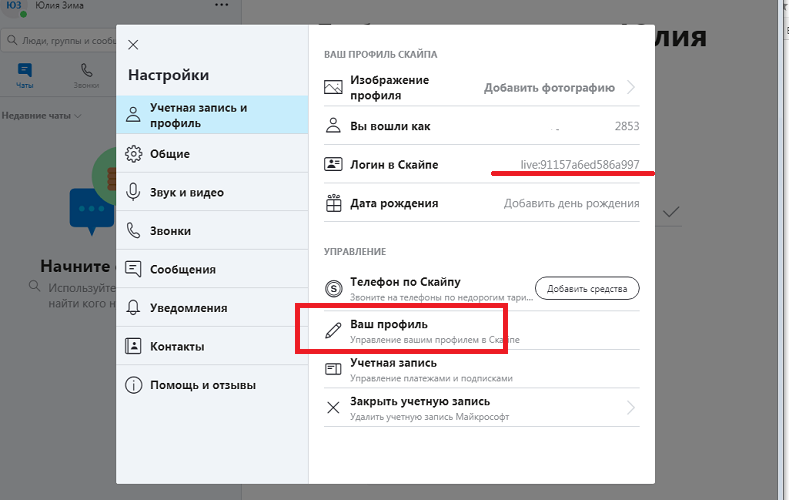This screenshot has height=500, width=789.
Task: Open the more options three-dots menu
Action: point(221,6)
